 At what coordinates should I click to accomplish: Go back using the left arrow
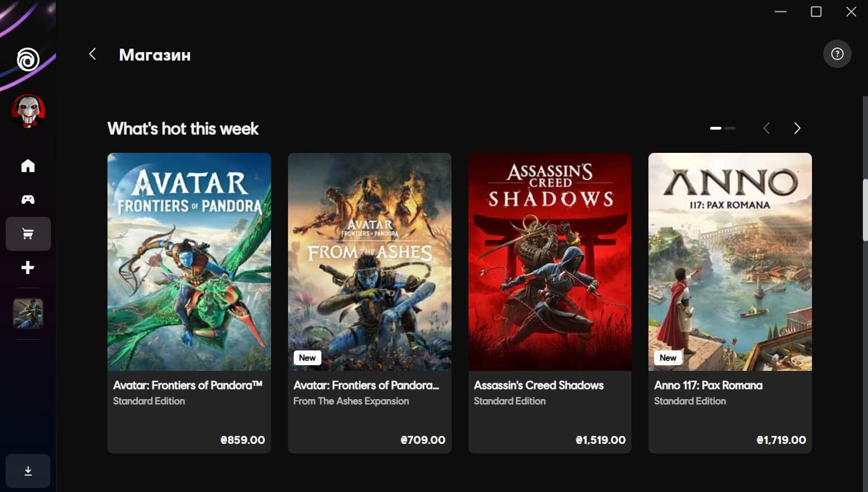pyautogui.click(x=93, y=54)
